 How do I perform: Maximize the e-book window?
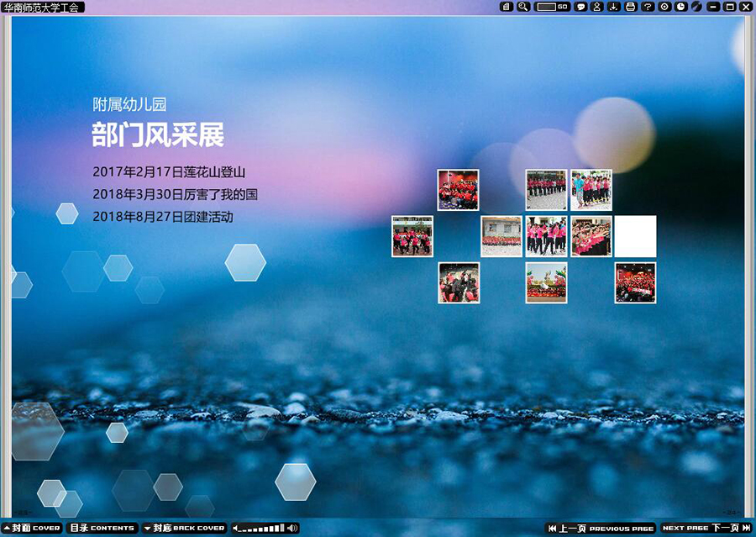(730, 7)
